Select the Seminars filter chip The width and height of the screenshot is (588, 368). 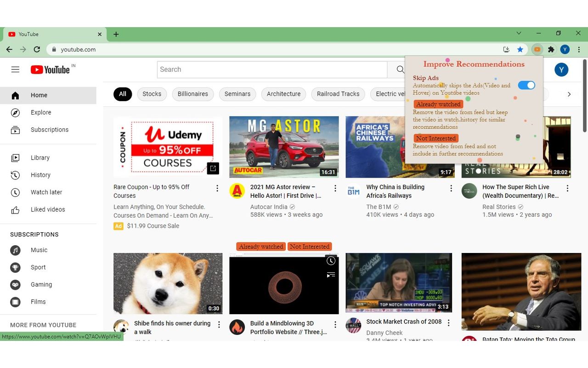(237, 94)
